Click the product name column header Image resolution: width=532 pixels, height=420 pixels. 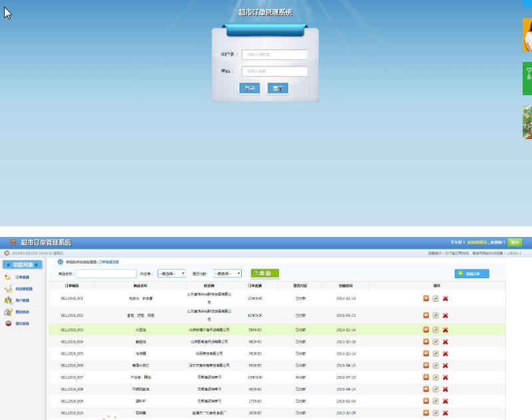(x=140, y=286)
